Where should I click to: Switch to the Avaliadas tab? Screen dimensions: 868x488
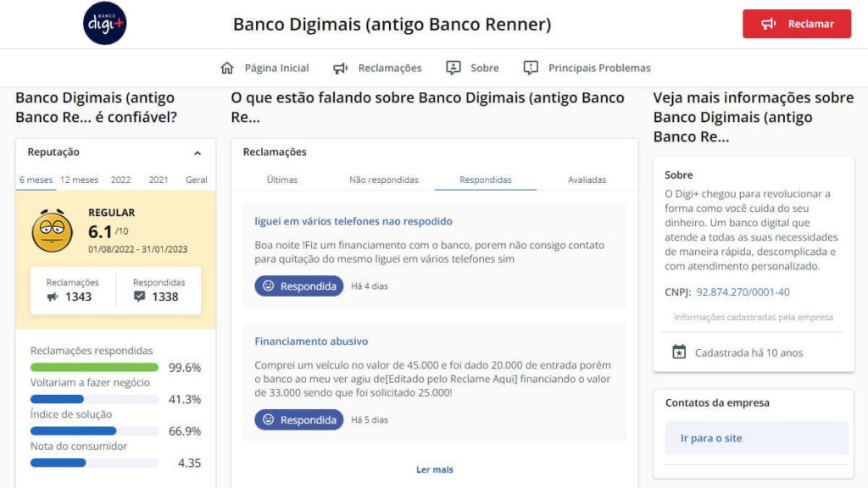(x=586, y=180)
